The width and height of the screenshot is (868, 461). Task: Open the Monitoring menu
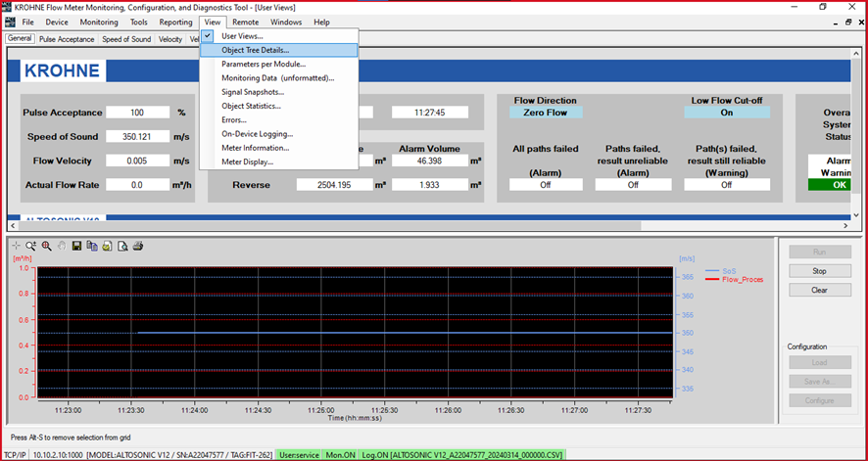coord(99,23)
